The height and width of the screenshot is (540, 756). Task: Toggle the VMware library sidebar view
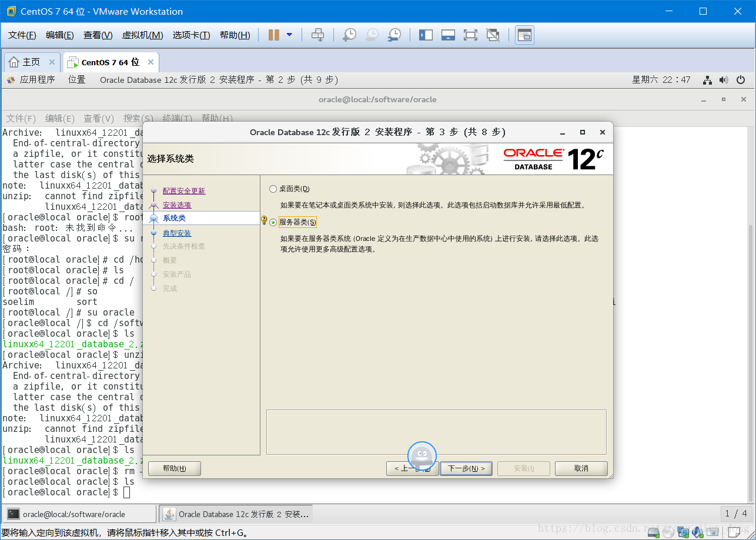426,35
